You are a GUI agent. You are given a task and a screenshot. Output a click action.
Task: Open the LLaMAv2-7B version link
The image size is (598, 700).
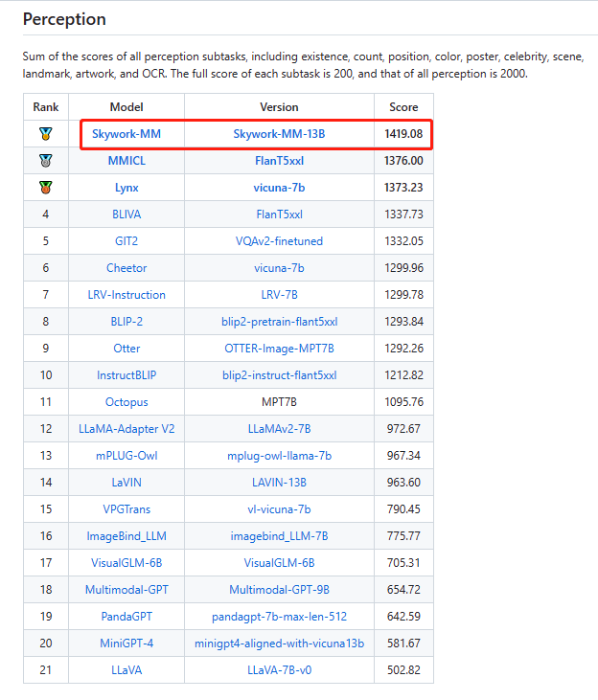coord(279,429)
